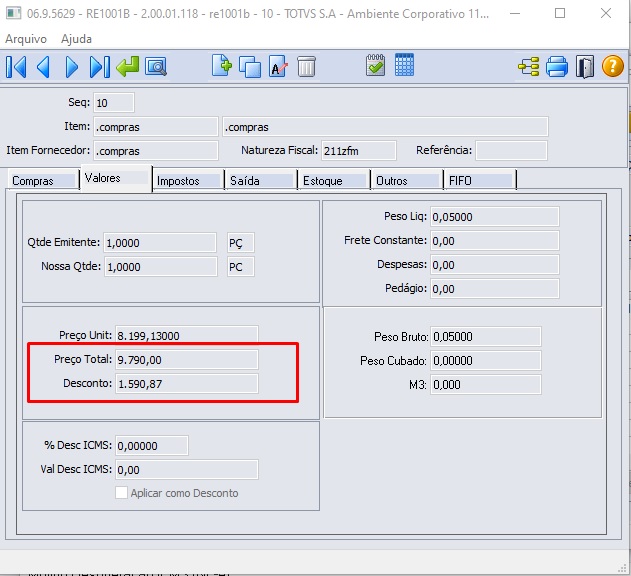Switch to the Impostos tab
The height and width of the screenshot is (576, 631).
coord(189,181)
